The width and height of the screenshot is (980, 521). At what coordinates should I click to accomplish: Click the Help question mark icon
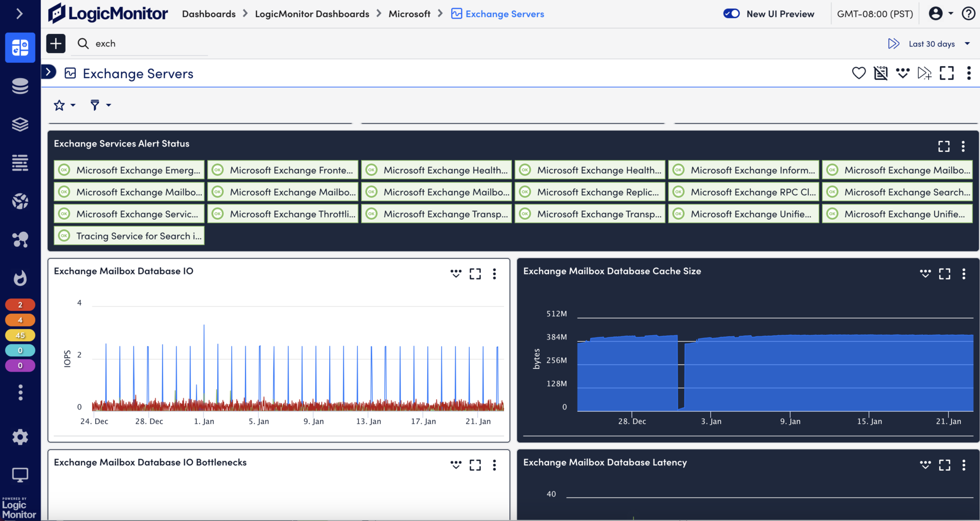pos(969,13)
